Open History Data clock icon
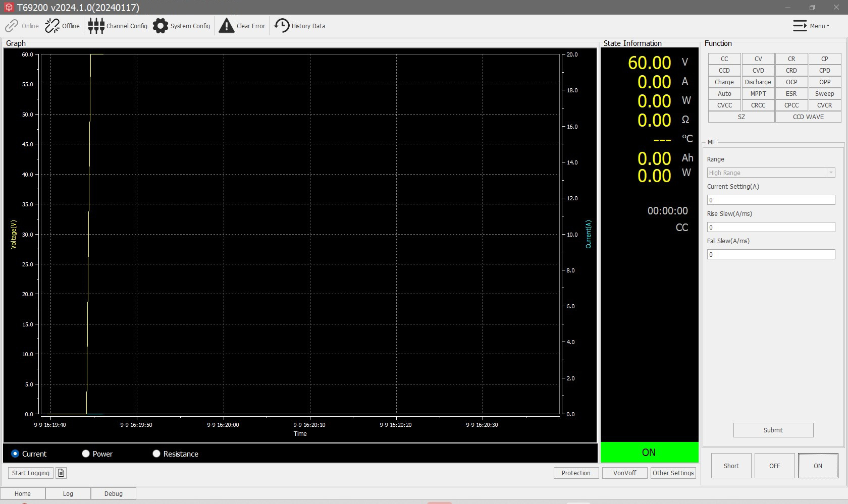This screenshot has height=504, width=848. click(282, 26)
